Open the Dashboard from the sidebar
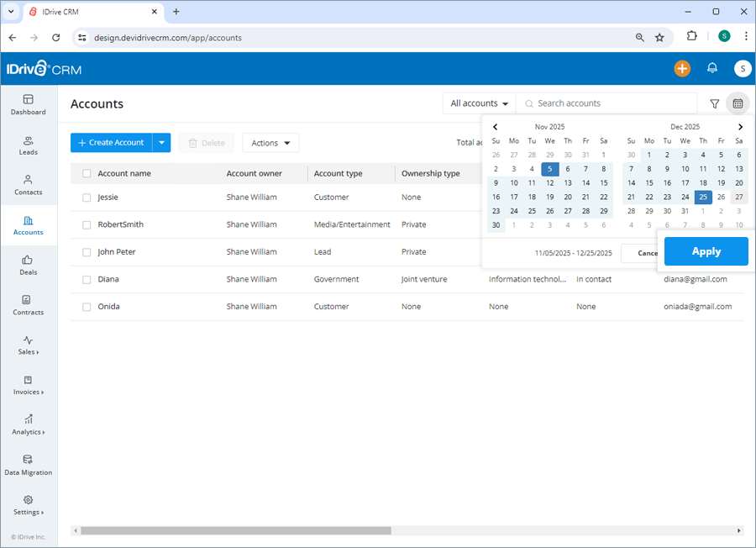 coord(28,104)
